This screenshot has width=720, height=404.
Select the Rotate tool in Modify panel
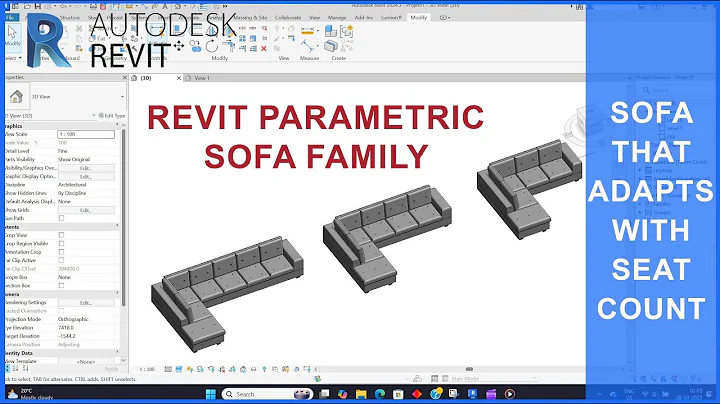[x=212, y=46]
